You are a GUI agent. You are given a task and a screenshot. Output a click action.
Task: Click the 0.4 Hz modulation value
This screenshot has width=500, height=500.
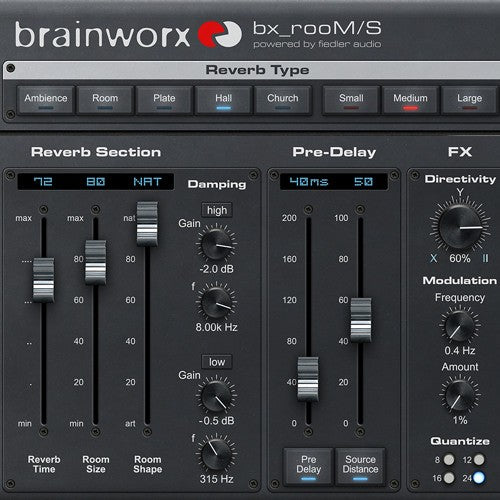click(x=460, y=351)
